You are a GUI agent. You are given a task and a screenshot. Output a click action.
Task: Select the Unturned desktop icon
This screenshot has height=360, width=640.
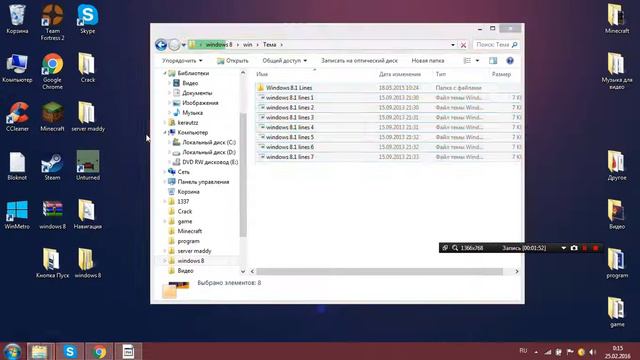[88, 165]
